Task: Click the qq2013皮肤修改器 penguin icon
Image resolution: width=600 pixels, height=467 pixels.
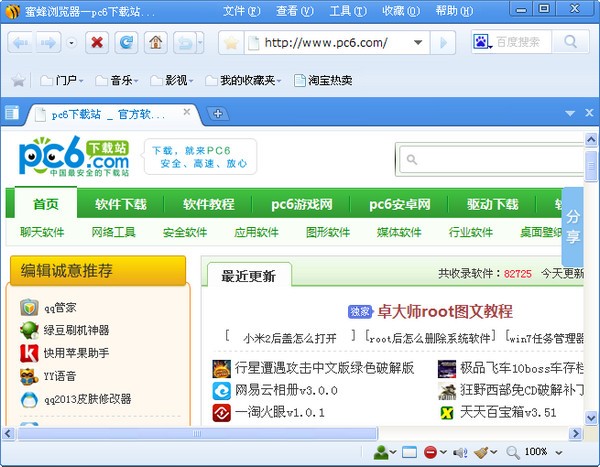Action: coord(29,400)
